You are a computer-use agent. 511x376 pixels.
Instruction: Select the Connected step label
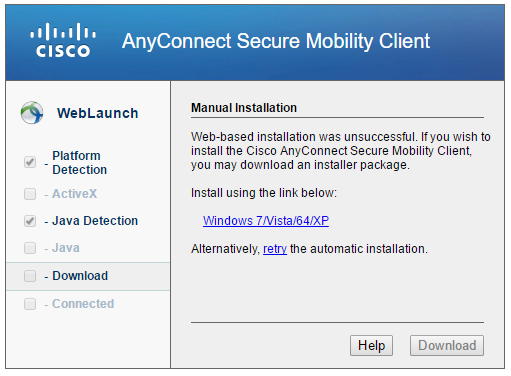point(83,304)
